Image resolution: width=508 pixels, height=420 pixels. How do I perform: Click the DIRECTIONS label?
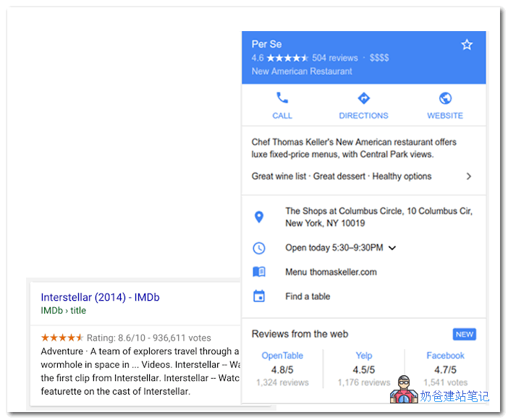tap(363, 116)
